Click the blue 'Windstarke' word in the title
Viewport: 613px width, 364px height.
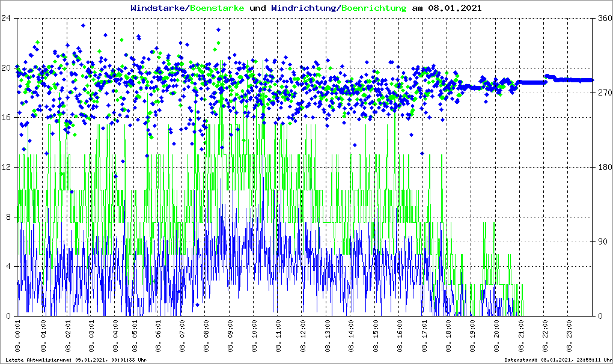pos(159,8)
